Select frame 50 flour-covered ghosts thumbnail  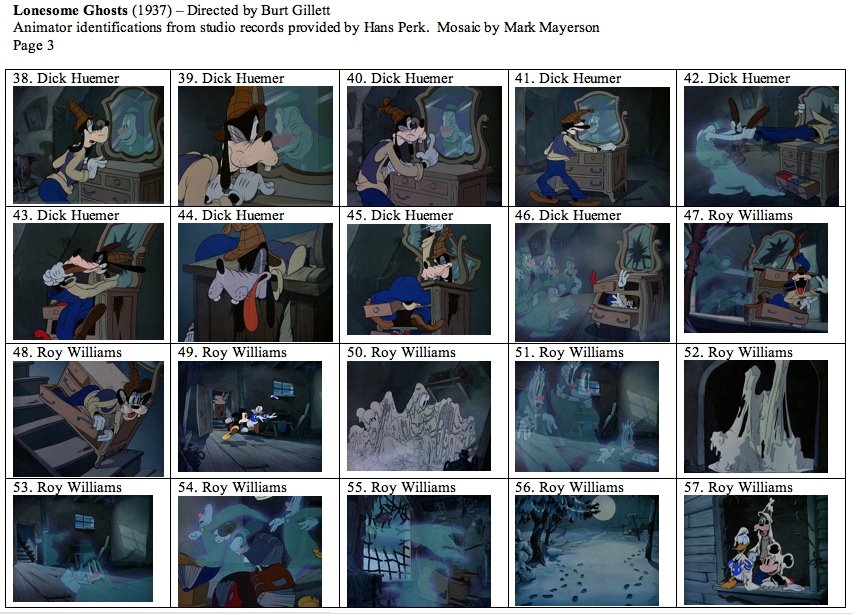[x=419, y=416]
